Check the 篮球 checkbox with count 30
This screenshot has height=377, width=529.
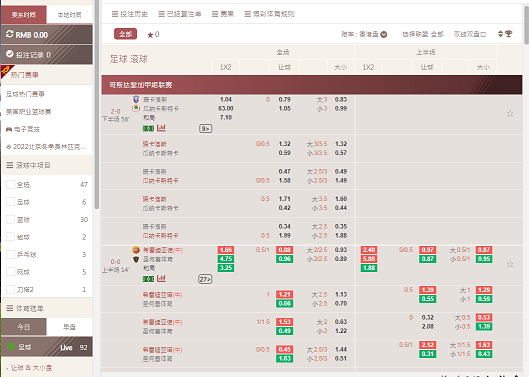(x=10, y=219)
